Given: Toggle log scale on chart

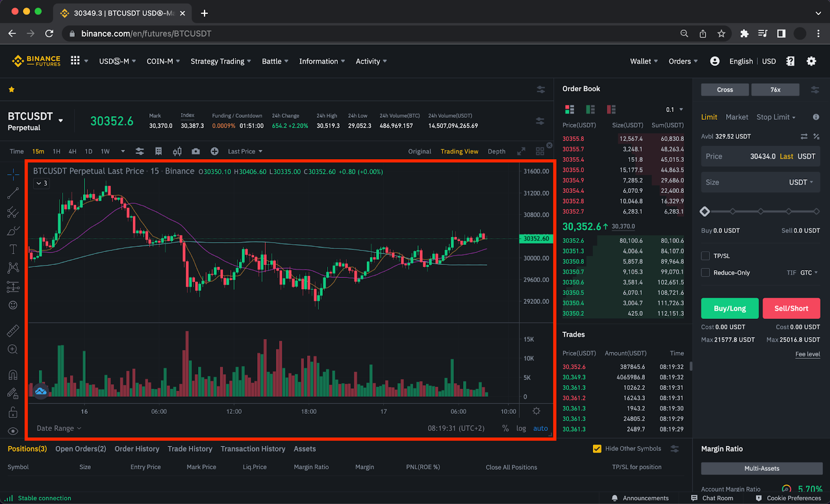Looking at the screenshot, I should [521, 428].
